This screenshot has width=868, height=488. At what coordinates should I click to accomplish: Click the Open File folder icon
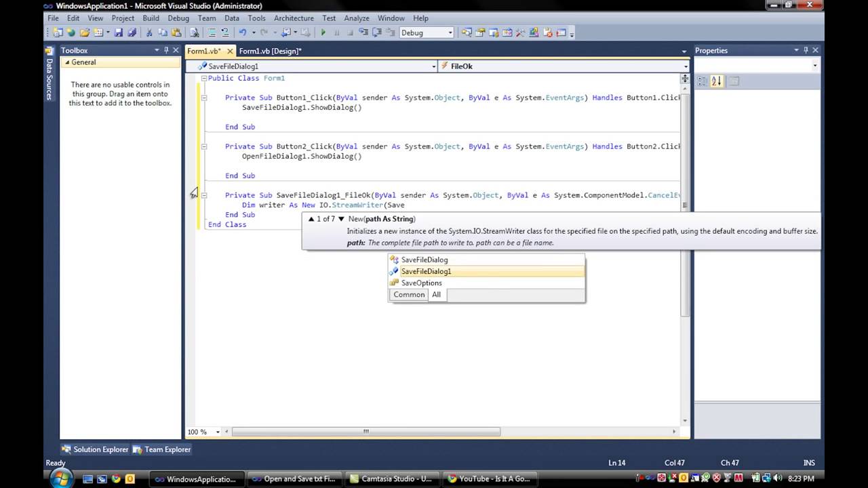tap(85, 33)
